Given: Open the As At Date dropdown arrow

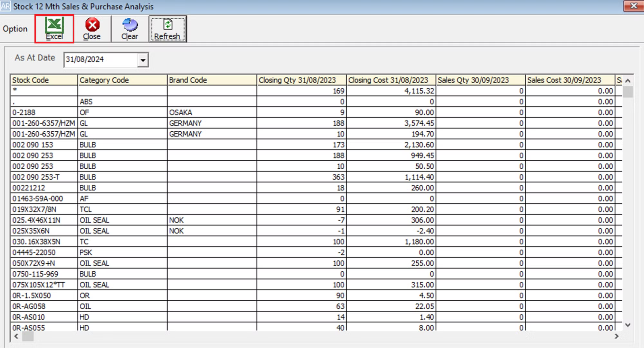Looking at the screenshot, I should click(143, 60).
